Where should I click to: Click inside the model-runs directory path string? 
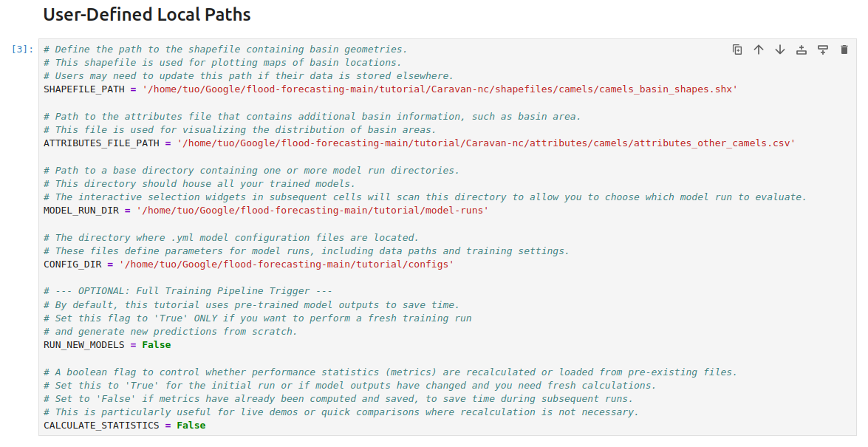coord(312,211)
